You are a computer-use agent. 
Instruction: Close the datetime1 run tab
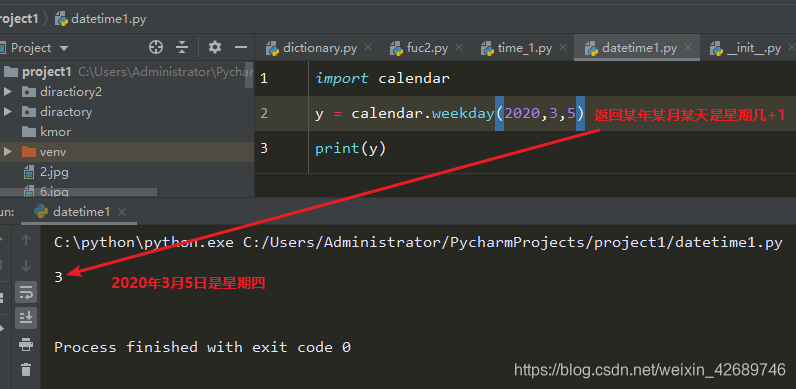coord(122,212)
